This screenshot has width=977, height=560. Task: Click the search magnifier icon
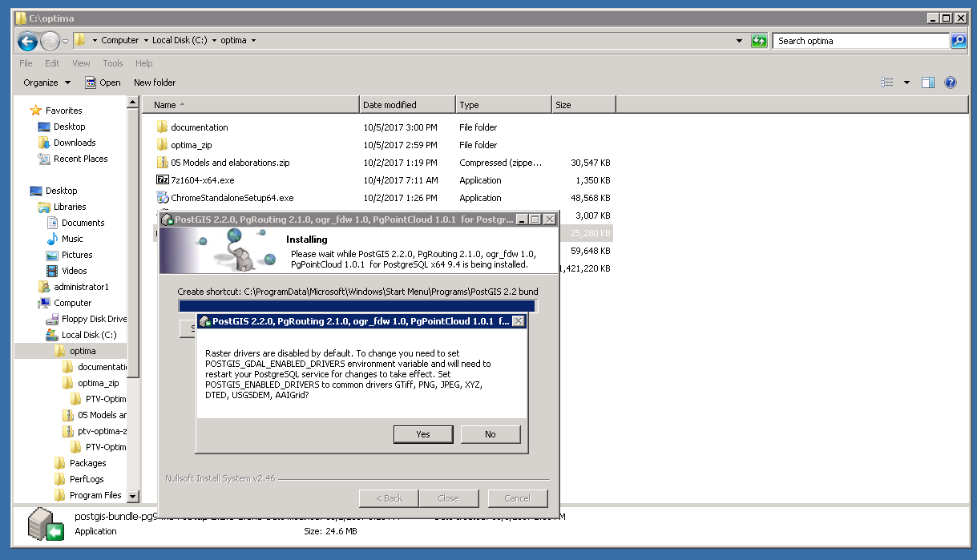click(x=958, y=41)
